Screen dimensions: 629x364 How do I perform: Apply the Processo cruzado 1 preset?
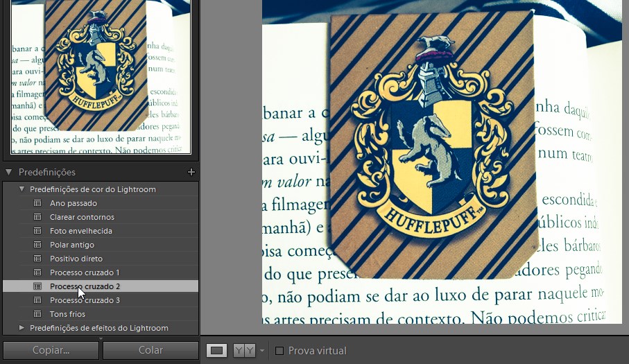(85, 272)
